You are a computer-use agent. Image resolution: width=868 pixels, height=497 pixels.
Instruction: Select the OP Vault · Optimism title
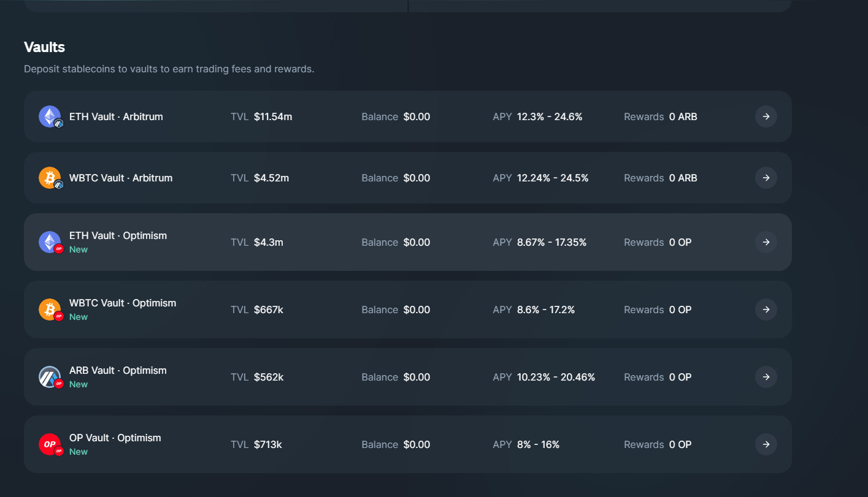115,438
